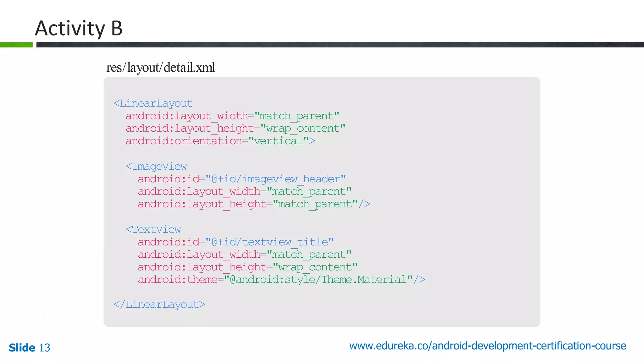Click the '<TextView' tag
644x362 pixels.
pos(153,229)
